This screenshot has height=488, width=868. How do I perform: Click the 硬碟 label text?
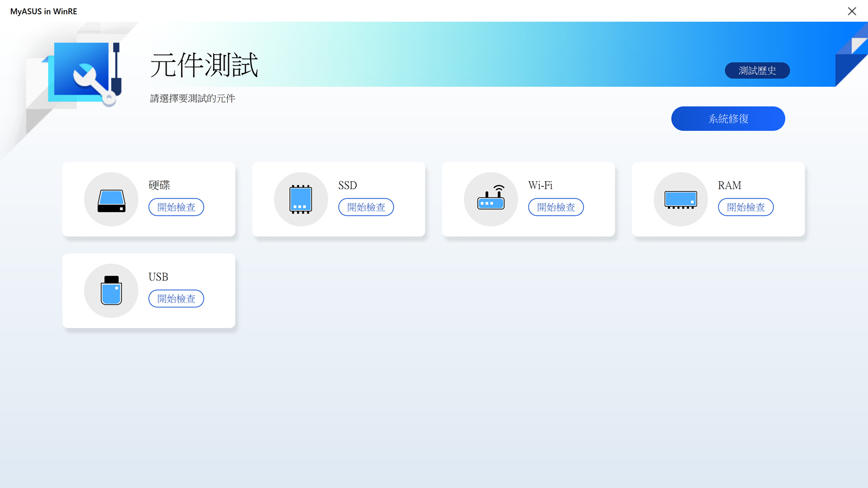tap(159, 185)
